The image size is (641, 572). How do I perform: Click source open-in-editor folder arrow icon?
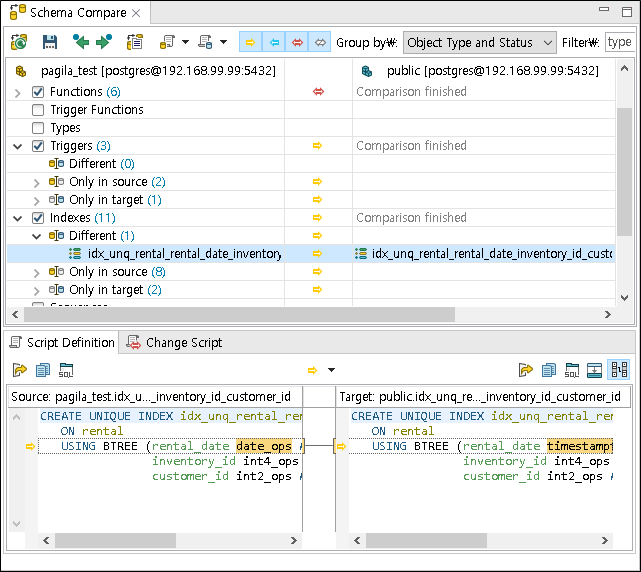coord(20,370)
